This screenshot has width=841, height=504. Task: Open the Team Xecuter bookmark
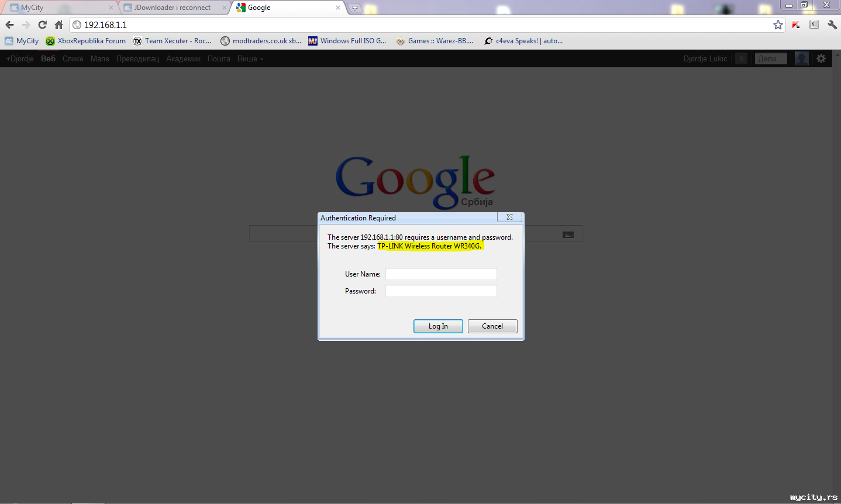173,41
